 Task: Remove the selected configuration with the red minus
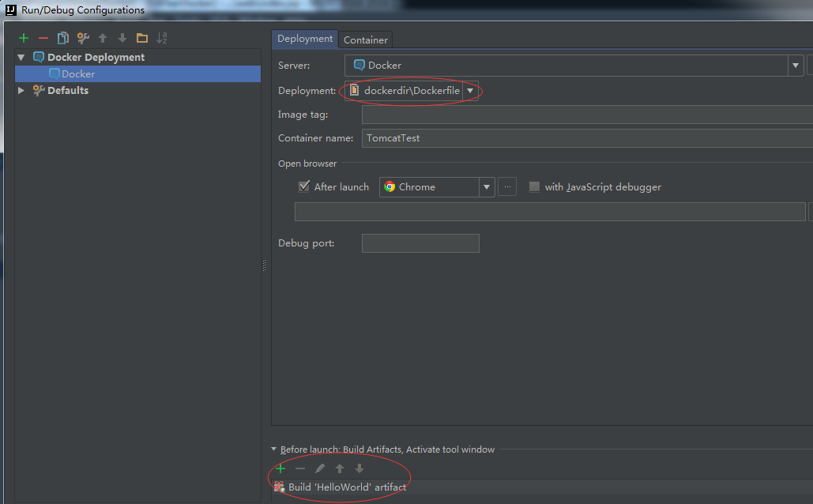tap(43, 38)
